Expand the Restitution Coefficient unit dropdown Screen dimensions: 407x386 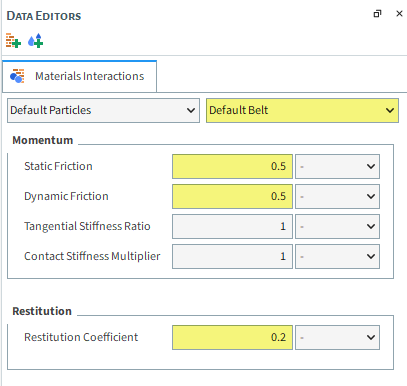[x=337, y=337]
